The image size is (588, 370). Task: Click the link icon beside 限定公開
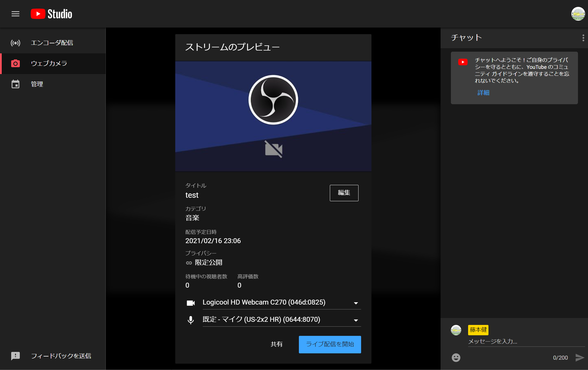tap(189, 263)
